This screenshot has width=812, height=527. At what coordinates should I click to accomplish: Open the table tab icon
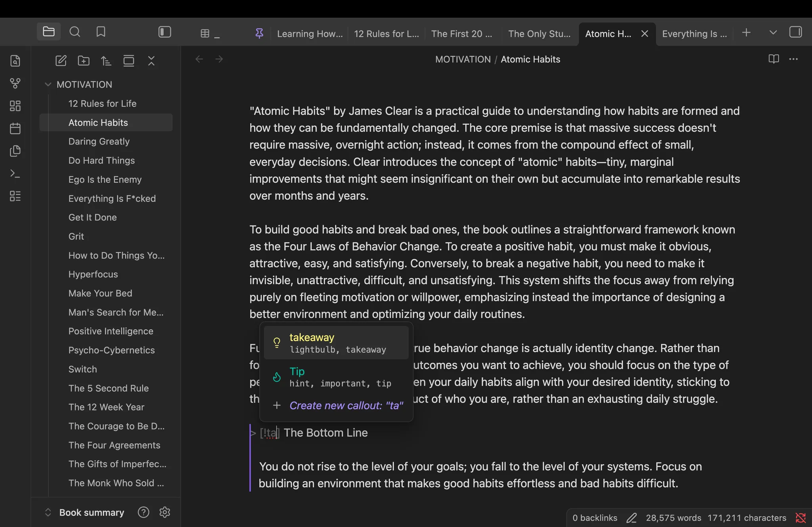(205, 34)
